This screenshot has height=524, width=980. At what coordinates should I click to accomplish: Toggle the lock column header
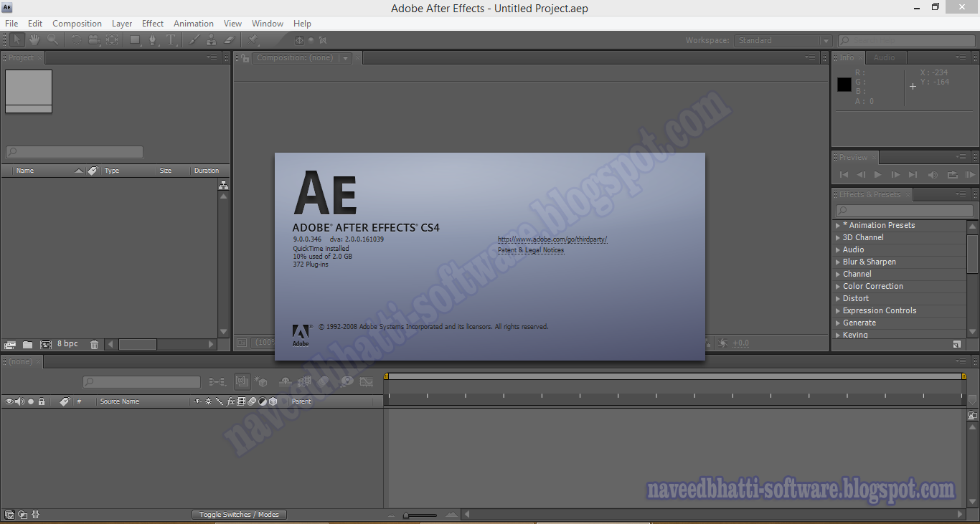tap(42, 401)
